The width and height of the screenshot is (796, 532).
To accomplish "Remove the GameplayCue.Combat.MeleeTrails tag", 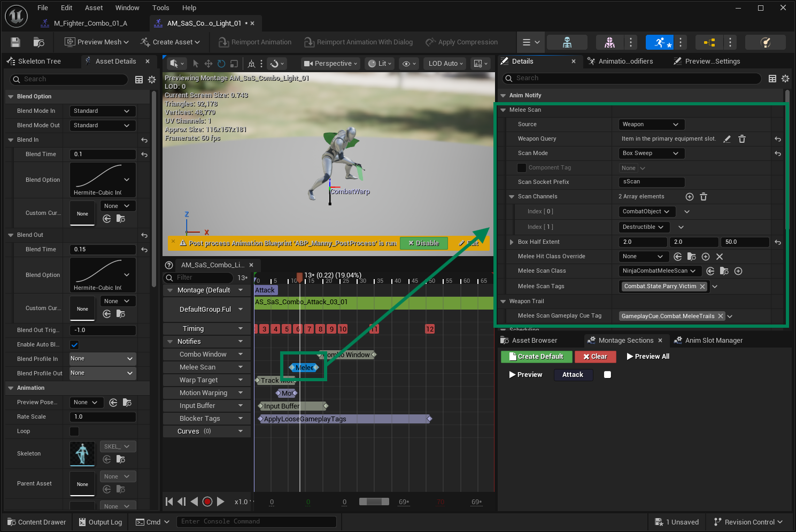I will pyautogui.click(x=721, y=317).
